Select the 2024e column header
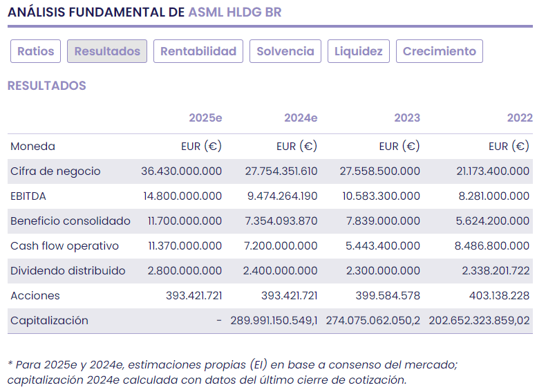This screenshot has width=537, height=392. 301,118
